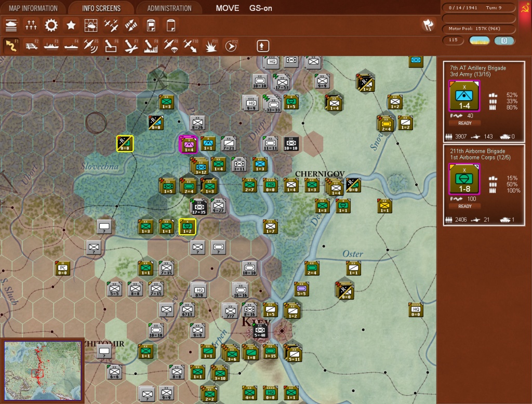Click the Motor Pool 157K (96K) display

coord(478,29)
